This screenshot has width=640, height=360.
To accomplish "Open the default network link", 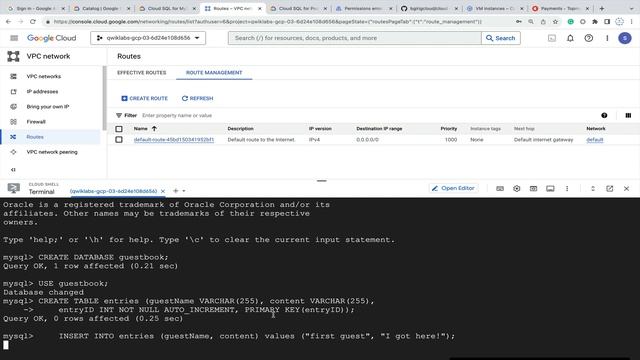I will [595, 140].
